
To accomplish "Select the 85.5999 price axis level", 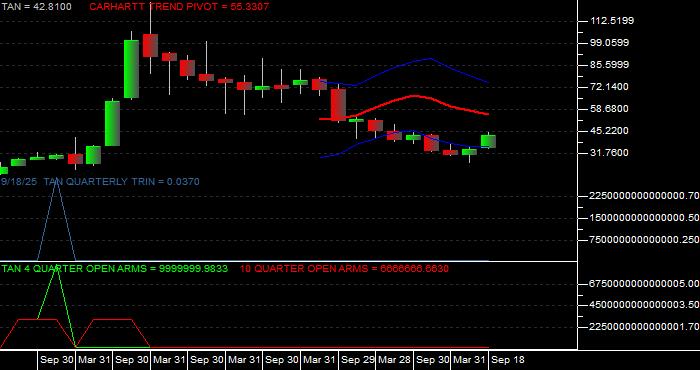I will coord(609,64).
